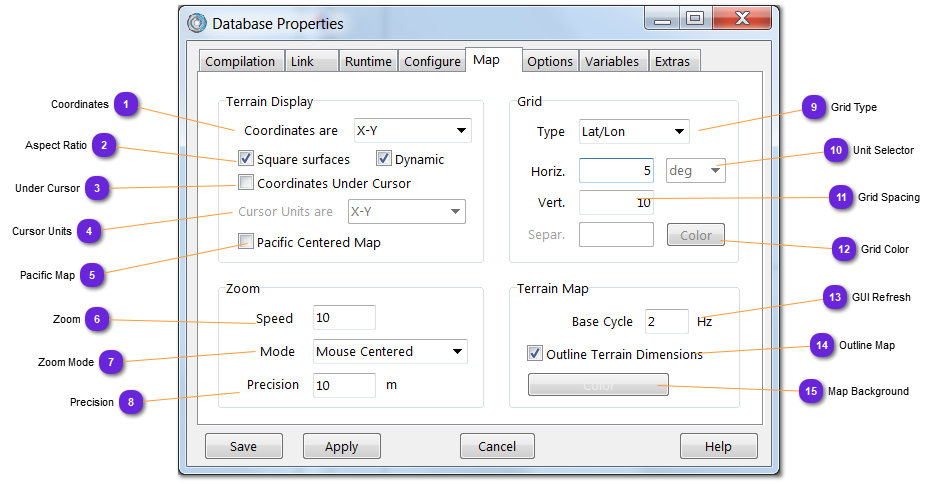Click numbered callout 15 for Map Background
This screenshot has height=484, width=936.
pyautogui.click(x=811, y=391)
